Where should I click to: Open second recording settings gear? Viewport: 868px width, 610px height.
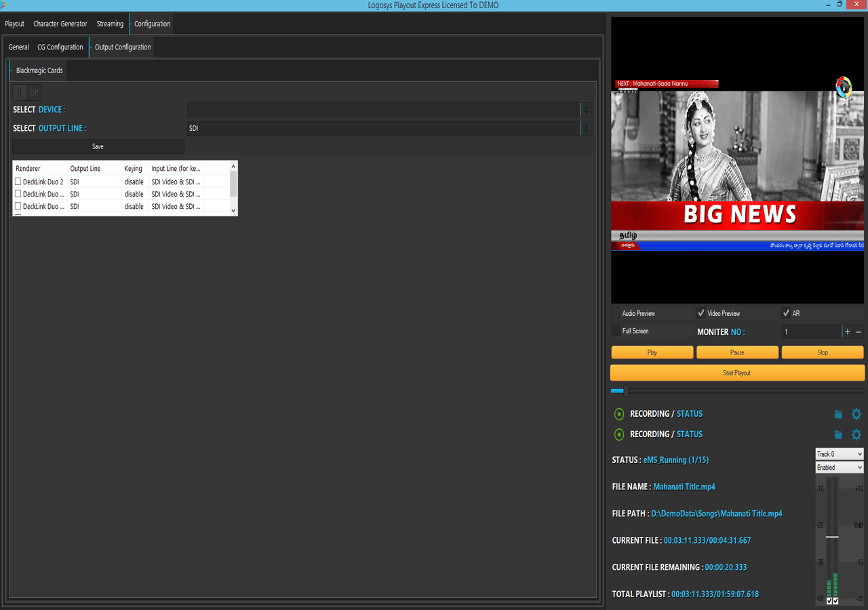[x=856, y=434]
